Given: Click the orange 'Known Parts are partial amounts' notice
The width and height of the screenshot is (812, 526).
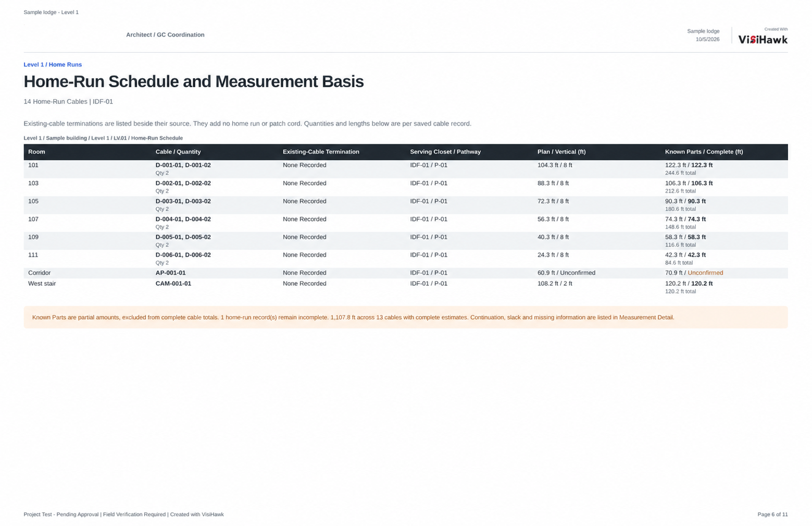Looking at the screenshot, I should click(x=406, y=317).
